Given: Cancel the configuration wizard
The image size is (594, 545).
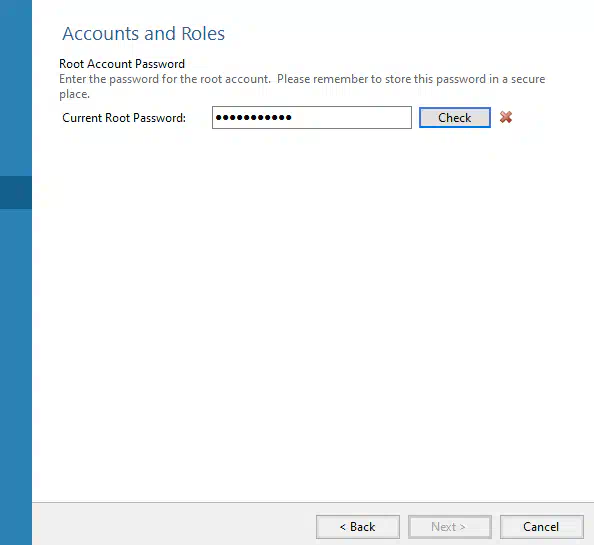Looking at the screenshot, I should (x=542, y=526).
